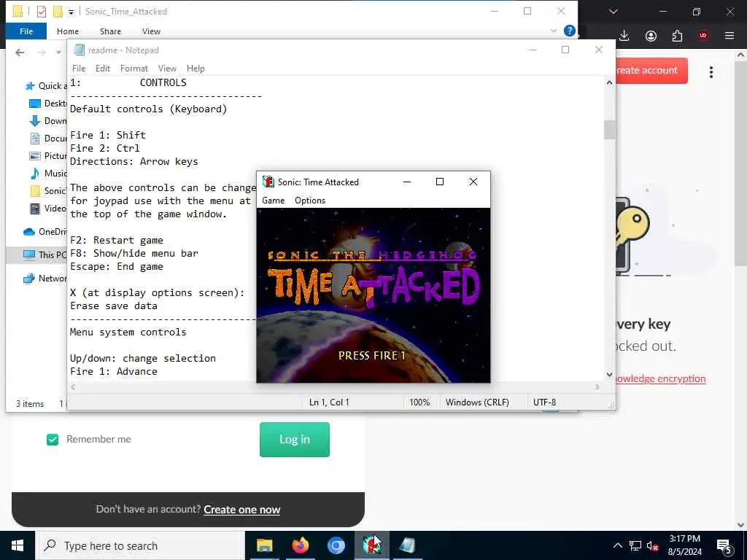
Task: Click the Explorer help question mark icon
Action: pos(569,31)
